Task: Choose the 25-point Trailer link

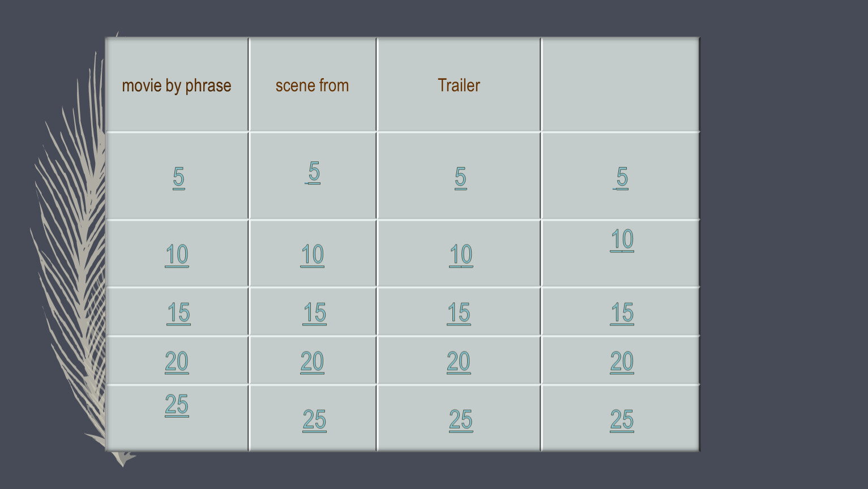Action: point(461,420)
